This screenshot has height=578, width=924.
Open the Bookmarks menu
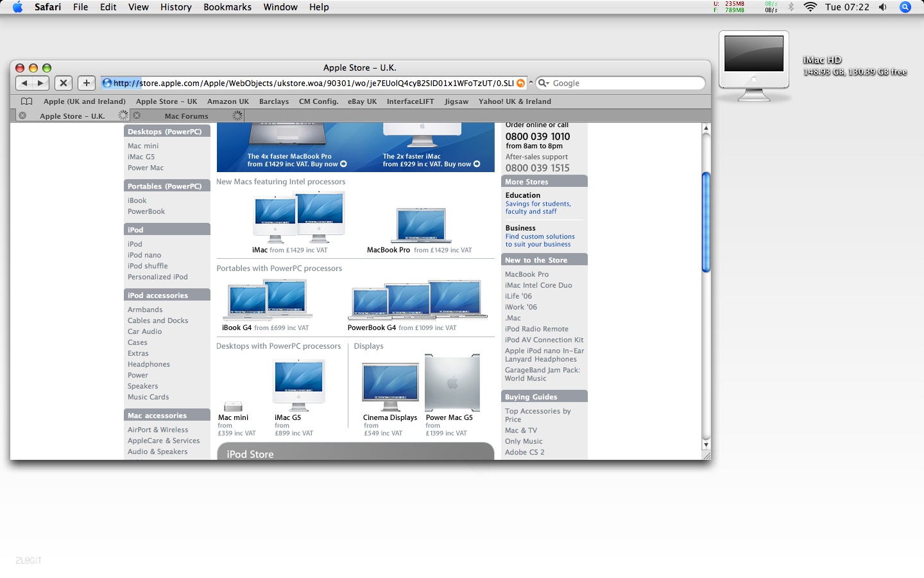pos(228,7)
